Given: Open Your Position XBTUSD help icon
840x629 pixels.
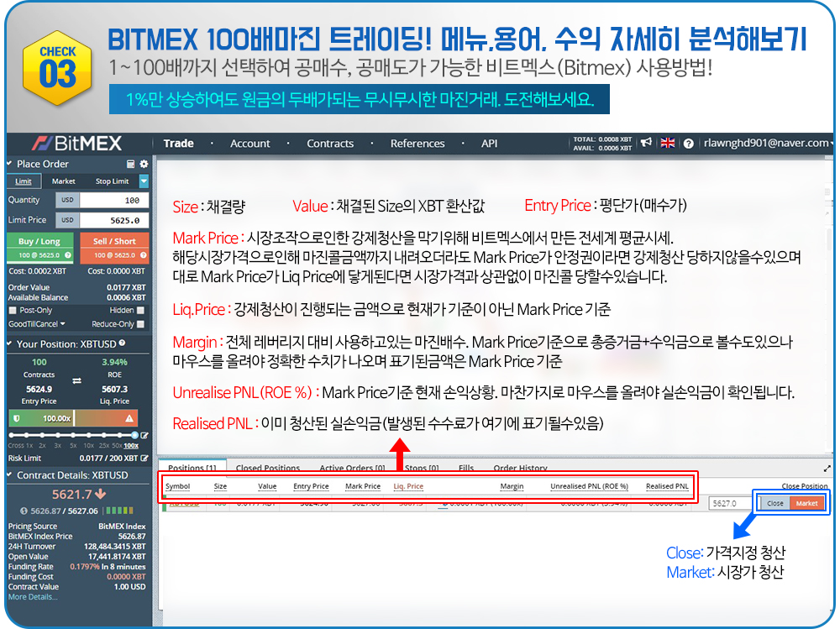Looking at the screenshot, I should pos(122,343).
